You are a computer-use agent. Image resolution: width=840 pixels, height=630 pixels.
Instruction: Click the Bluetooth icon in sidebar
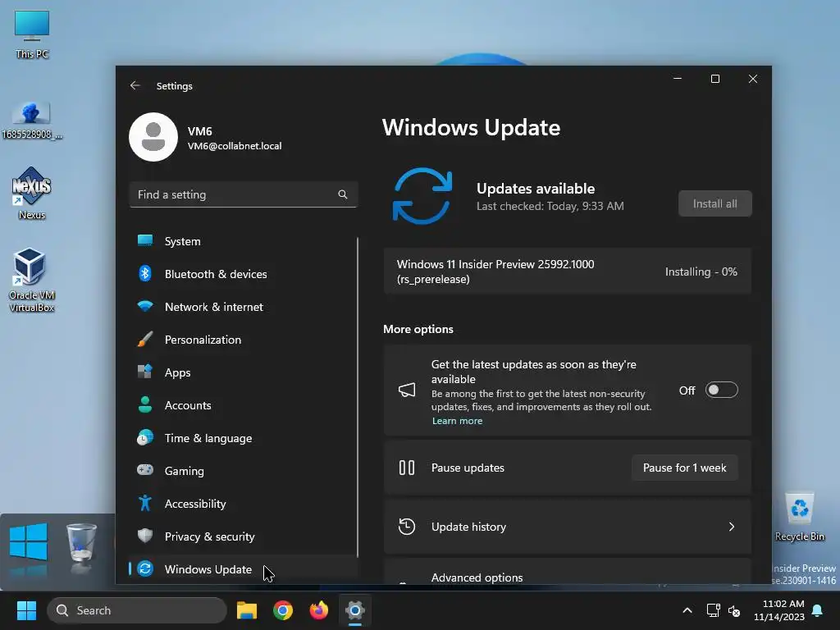(145, 273)
